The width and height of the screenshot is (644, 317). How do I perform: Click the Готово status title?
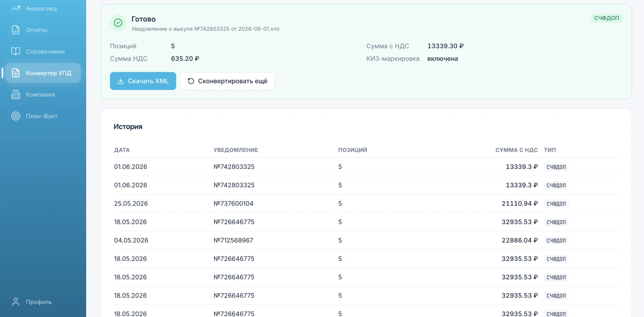[x=144, y=19]
